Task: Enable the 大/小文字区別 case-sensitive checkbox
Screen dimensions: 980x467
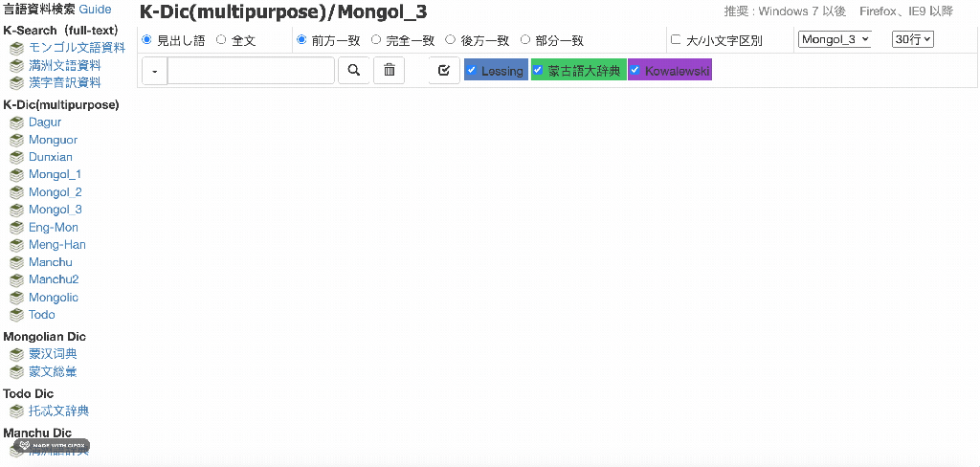Action: click(x=676, y=40)
